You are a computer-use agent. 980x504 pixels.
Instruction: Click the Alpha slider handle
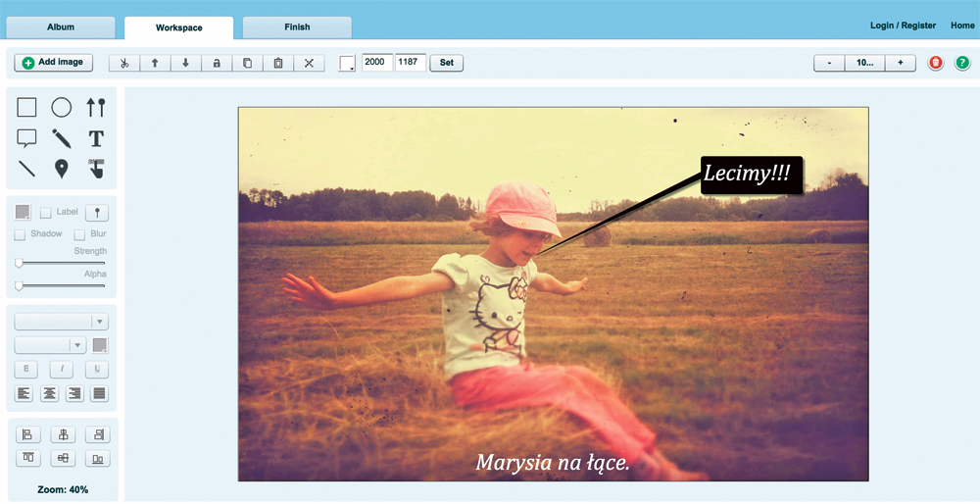[x=19, y=286]
